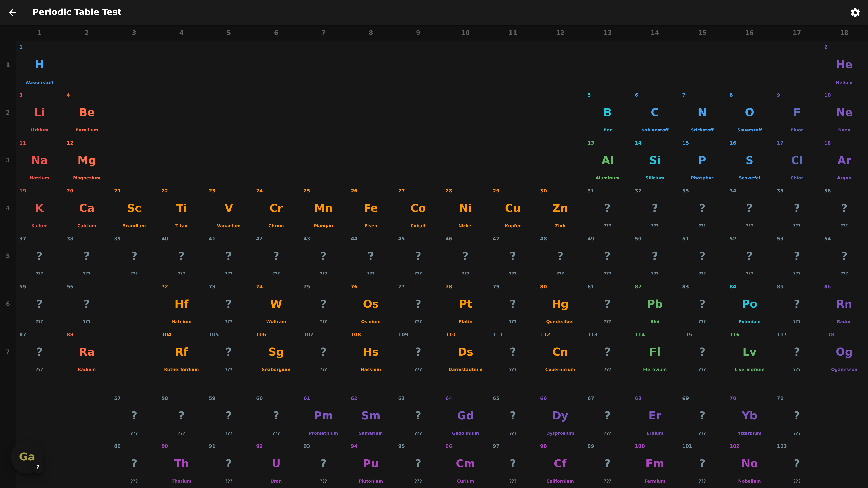Select the Darmstadtium cell
This screenshot has width=868, height=488.
coord(465,352)
